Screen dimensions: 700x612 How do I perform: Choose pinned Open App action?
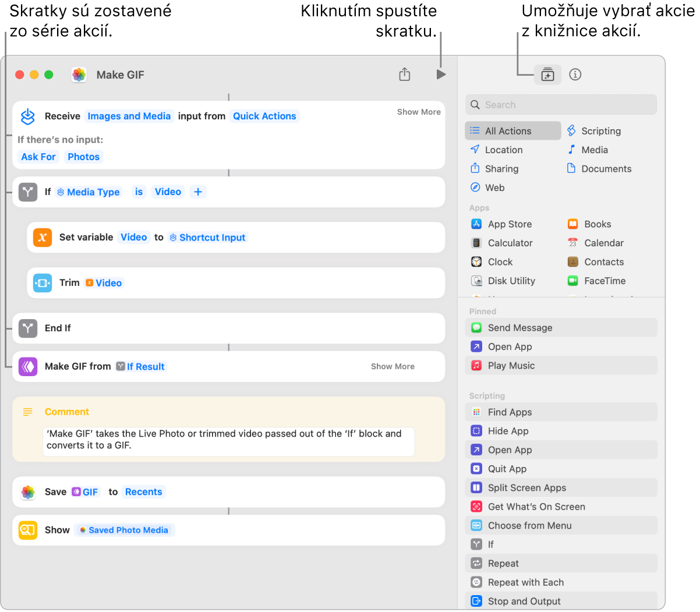(x=561, y=346)
